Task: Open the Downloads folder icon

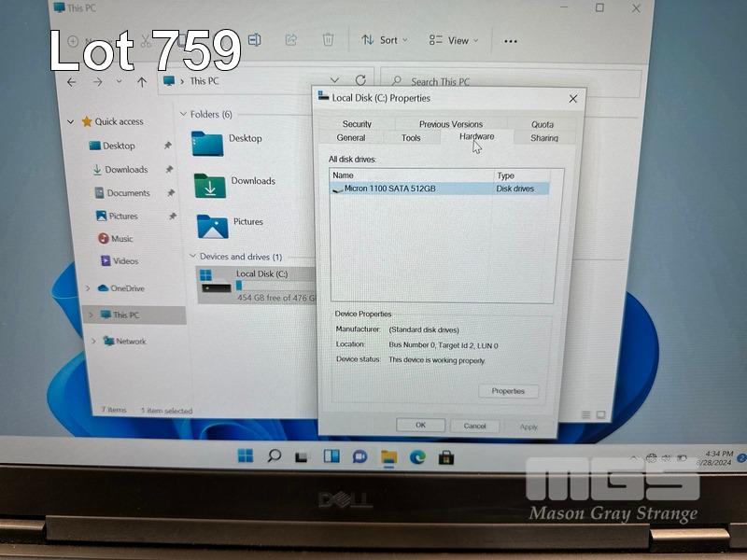Action: pyautogui.click(x=210, y=184)
